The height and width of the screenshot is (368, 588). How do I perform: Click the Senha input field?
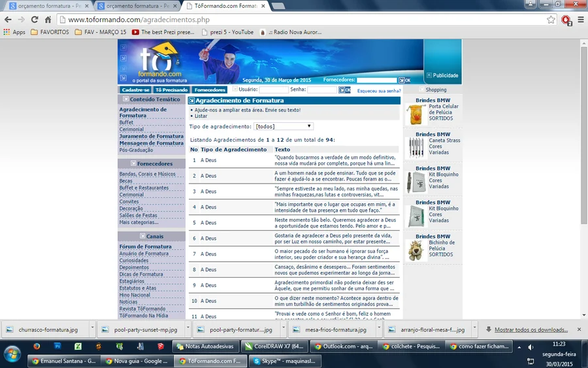point(321,90)
